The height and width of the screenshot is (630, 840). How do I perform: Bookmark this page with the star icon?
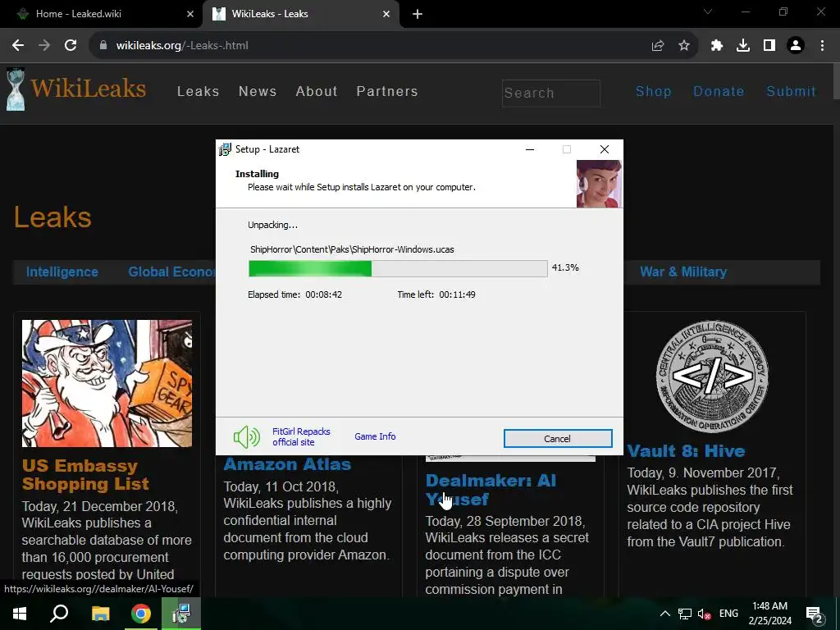tap(684, 46)
